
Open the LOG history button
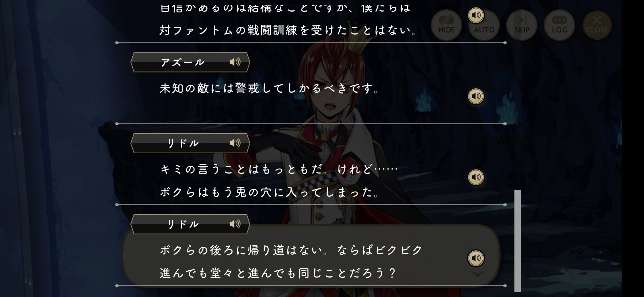560,25
